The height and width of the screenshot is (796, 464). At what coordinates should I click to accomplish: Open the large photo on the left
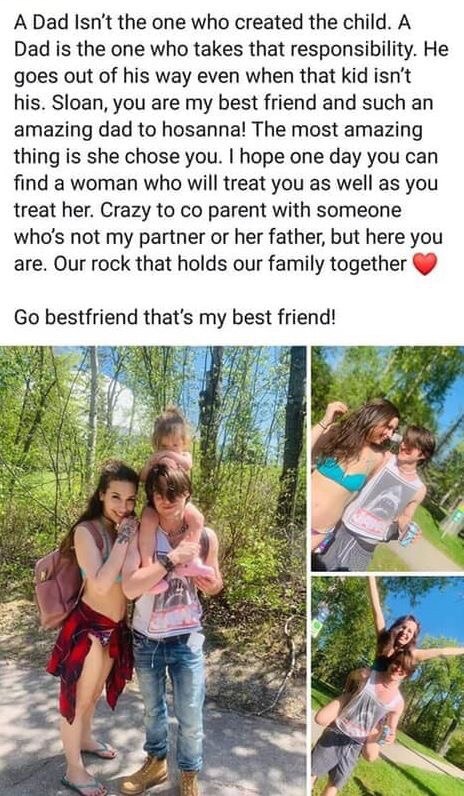pos(153,571)
